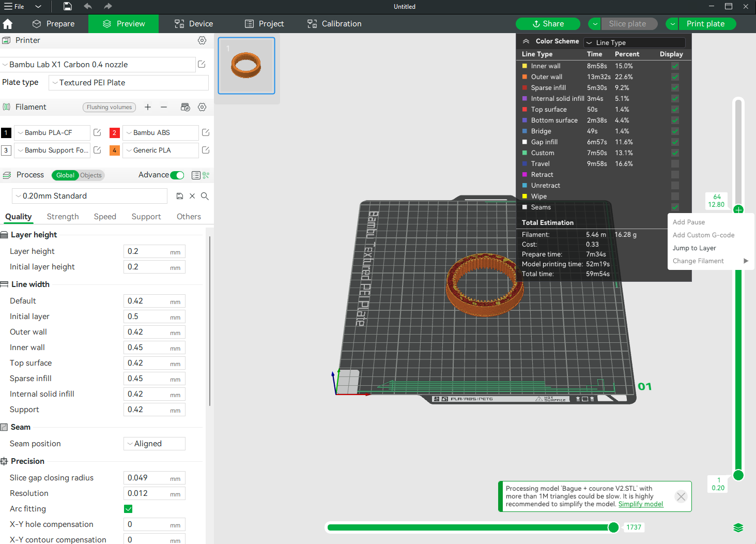Viewport: 756px width, 544px height.
Task: Save the process preset icon
Action: pos(180,196)
